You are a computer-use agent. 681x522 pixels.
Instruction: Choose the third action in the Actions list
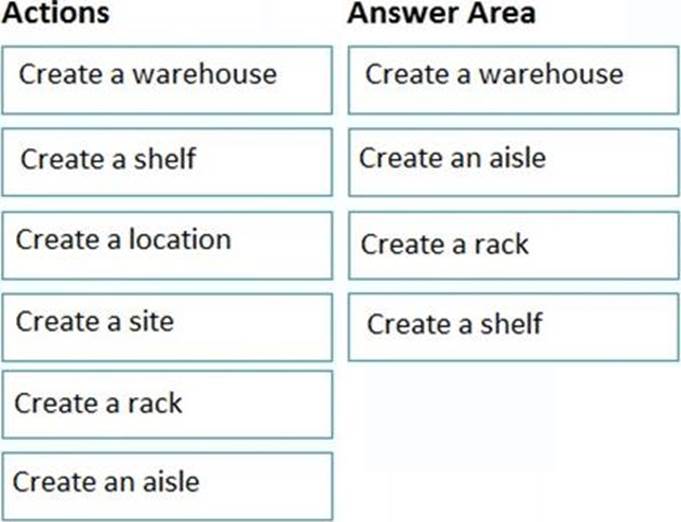[x=167, y=244]
